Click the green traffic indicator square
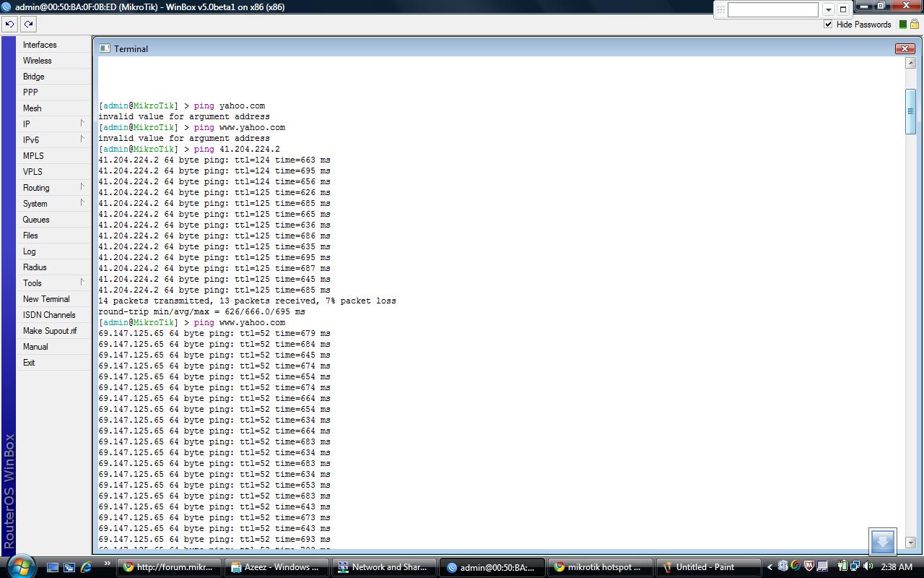 [x=902, y=25]
